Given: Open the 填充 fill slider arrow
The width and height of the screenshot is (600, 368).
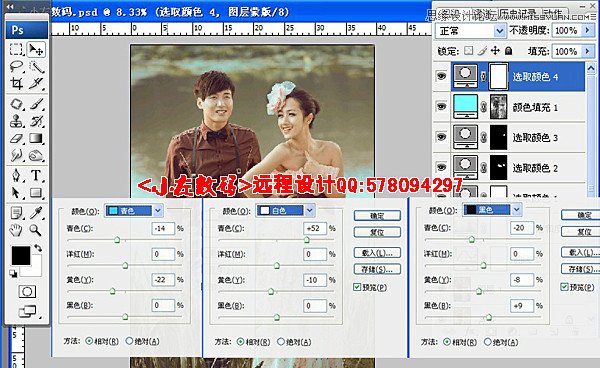Looking at the screenshot, I should coord(587,51).
